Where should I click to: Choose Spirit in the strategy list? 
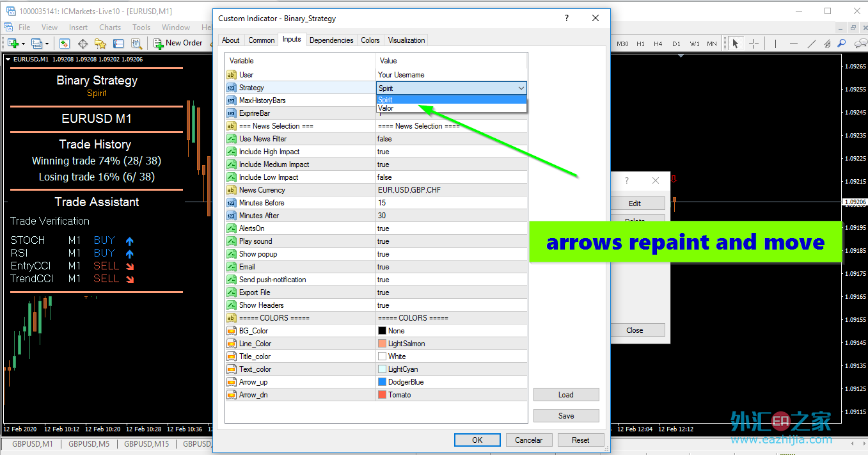[452, 100]
